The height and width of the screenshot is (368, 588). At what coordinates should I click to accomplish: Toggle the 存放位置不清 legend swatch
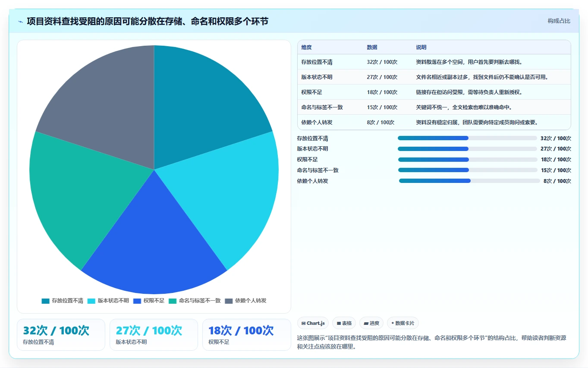click(45, 301)
